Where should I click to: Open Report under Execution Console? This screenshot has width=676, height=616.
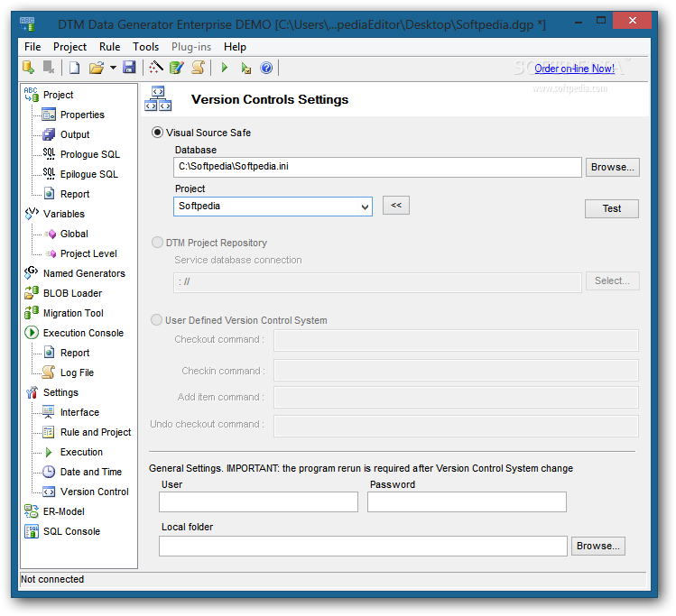[75, 353]
